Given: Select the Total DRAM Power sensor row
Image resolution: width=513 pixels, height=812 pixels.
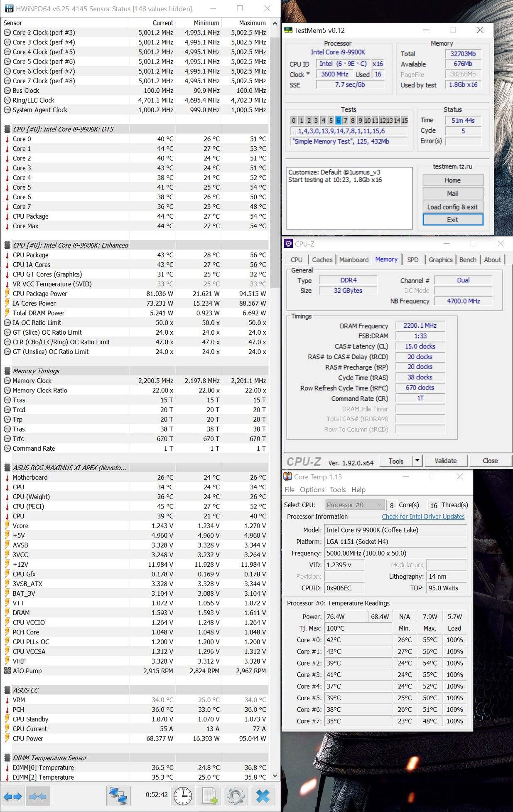Looking at the screenshot, I should coord(135,313).
